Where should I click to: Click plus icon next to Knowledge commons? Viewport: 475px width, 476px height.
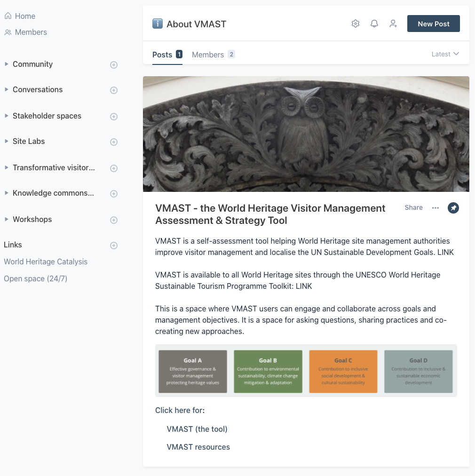[x=114, y=194]
